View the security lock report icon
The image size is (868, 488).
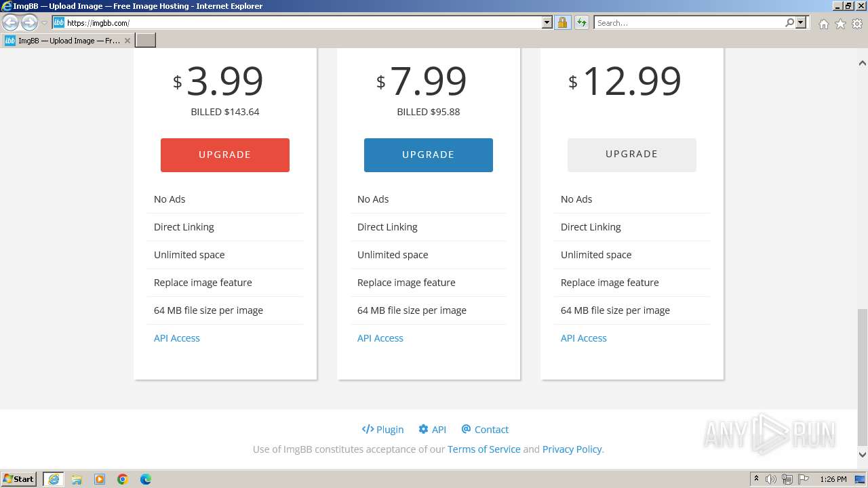click(x=562, y=23)
